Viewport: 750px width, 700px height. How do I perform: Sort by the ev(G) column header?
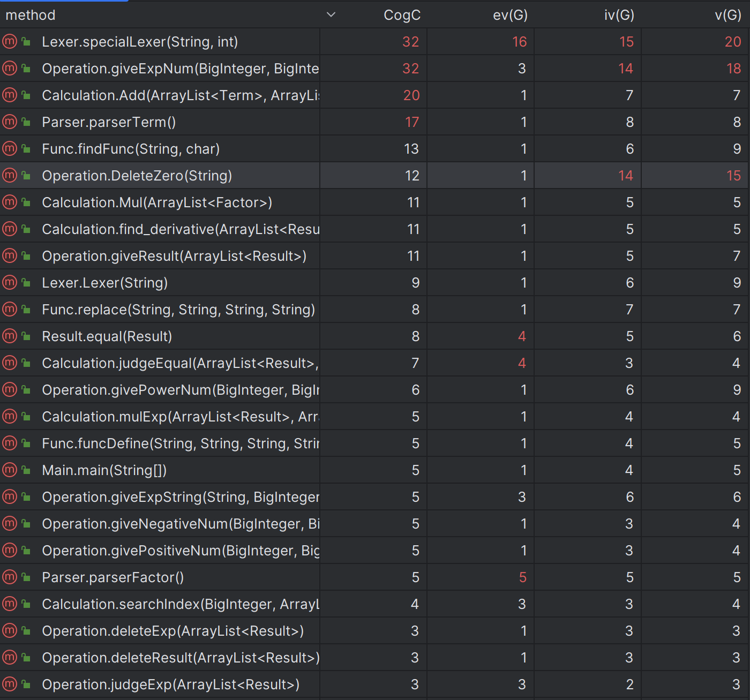[510, 15]
